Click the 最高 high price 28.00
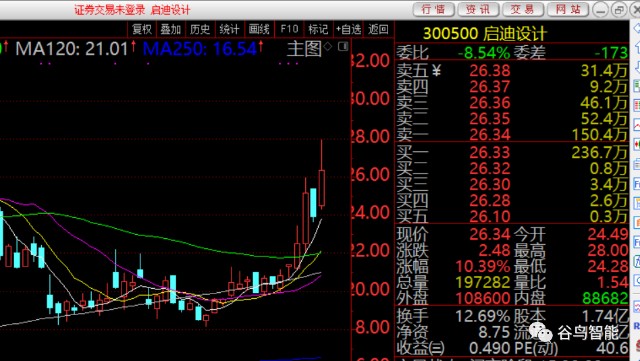 click(608, 250)
